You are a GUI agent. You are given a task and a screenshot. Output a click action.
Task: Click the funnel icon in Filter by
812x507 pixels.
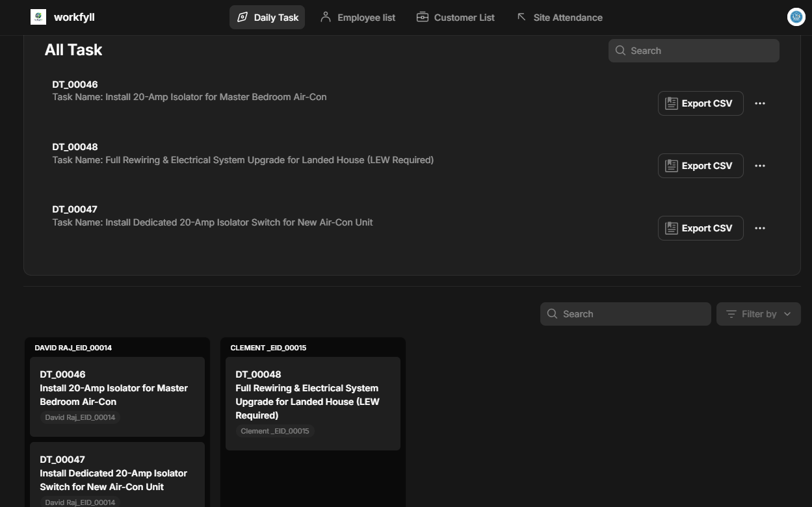click(731, 313)
